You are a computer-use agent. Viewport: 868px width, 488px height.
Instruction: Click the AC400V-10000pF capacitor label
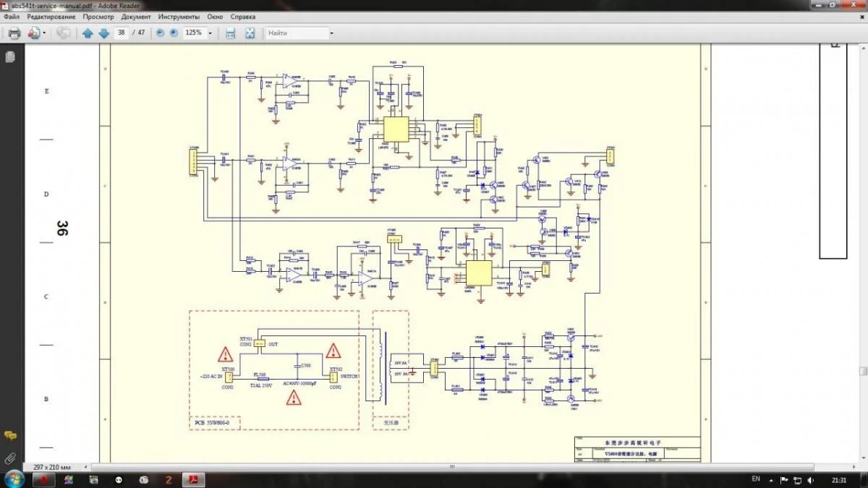click(x=298, y=383)
